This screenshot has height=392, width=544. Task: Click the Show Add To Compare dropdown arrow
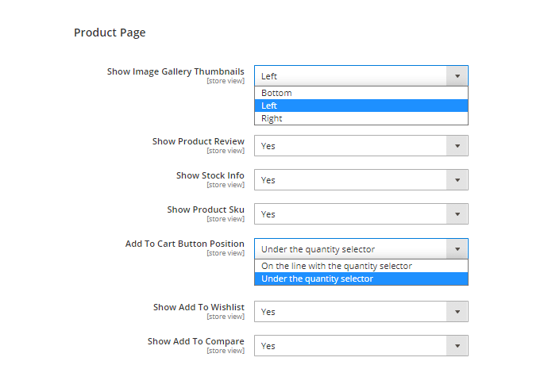pos(457,346)
